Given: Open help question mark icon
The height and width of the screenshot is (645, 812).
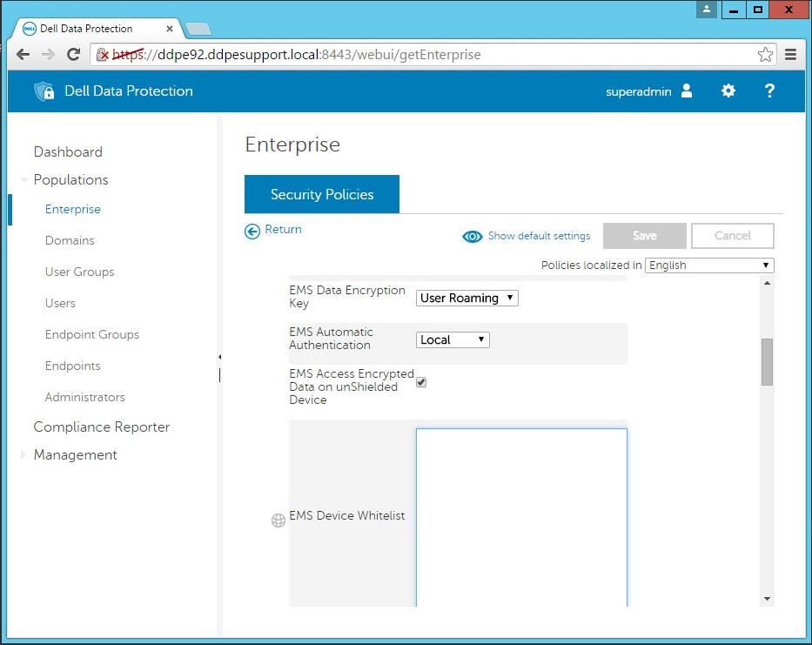Looking at the screenshot, I should pyautogui.click(x=769, y=91).
